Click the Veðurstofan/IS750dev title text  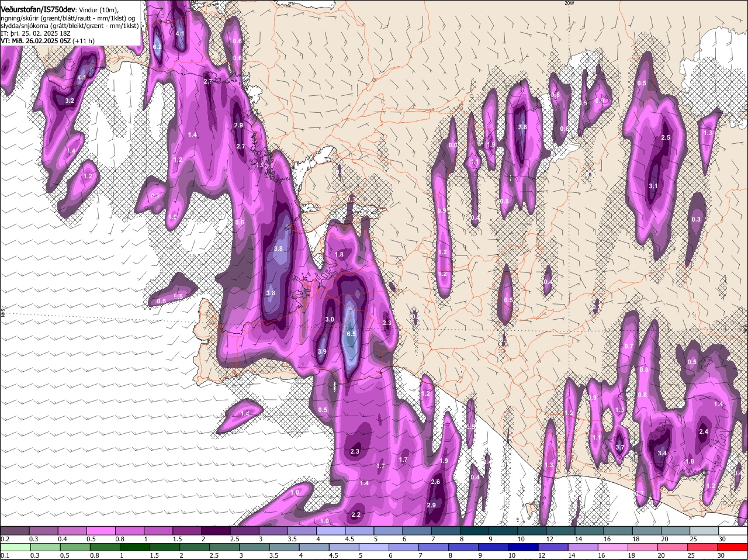(37, 10)
